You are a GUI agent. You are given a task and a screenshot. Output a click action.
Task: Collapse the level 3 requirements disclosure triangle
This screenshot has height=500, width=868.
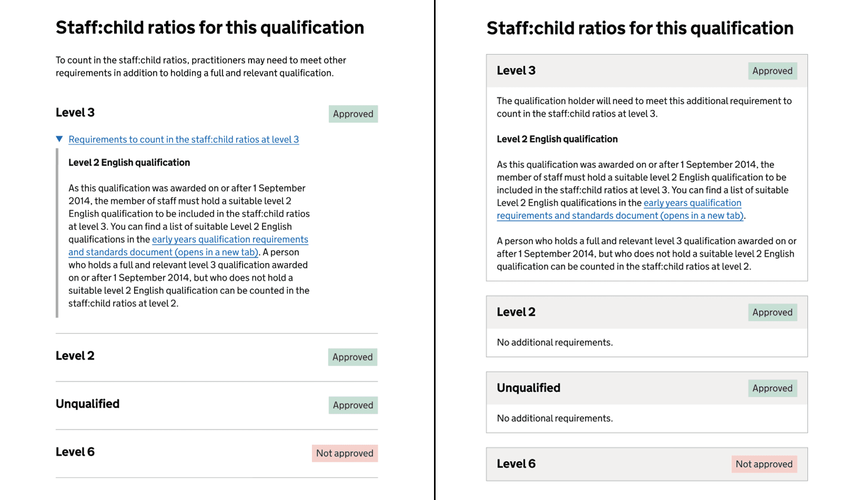(x=59, y=139)
